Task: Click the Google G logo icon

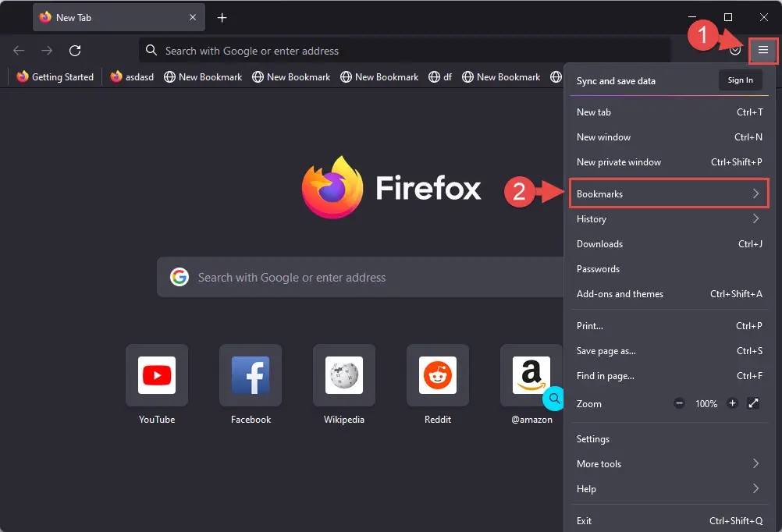Action: pyautogui.click(x=180, y=277)
